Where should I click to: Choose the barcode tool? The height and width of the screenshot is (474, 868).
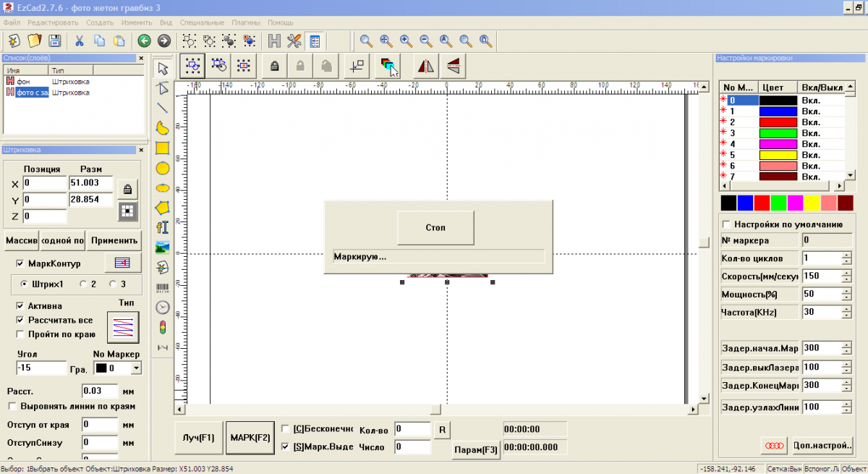[163, 287]
